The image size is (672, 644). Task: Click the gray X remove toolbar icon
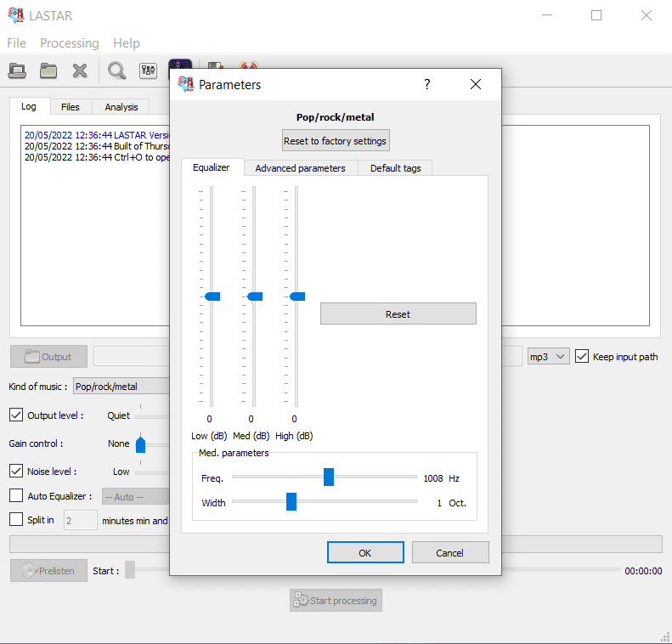[80, 71]
